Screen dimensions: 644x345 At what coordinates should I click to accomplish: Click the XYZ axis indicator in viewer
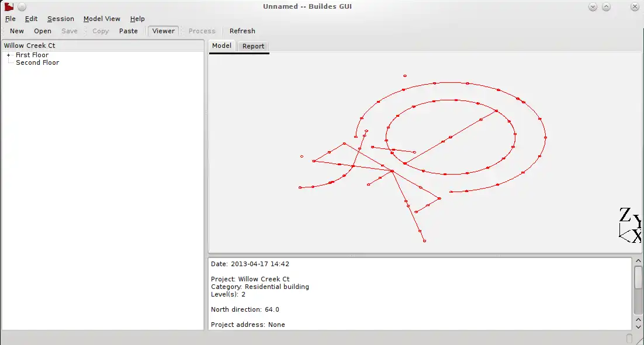point(630,225)
